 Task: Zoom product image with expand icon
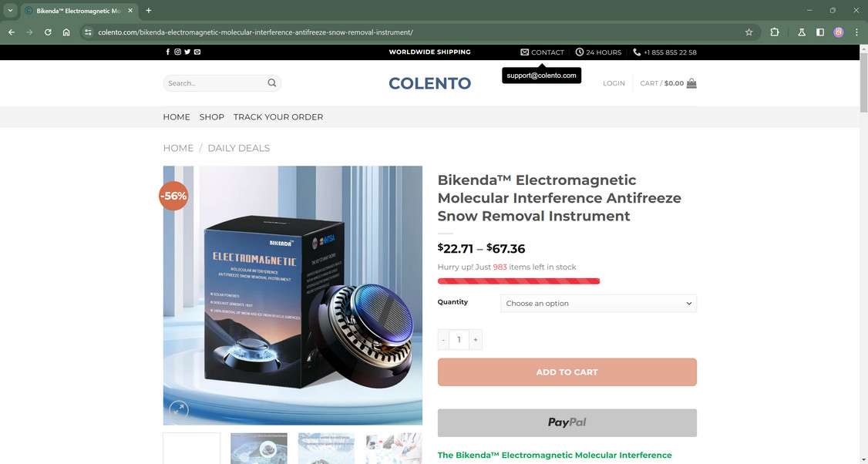pyautogui.click(x=178, y=410)
